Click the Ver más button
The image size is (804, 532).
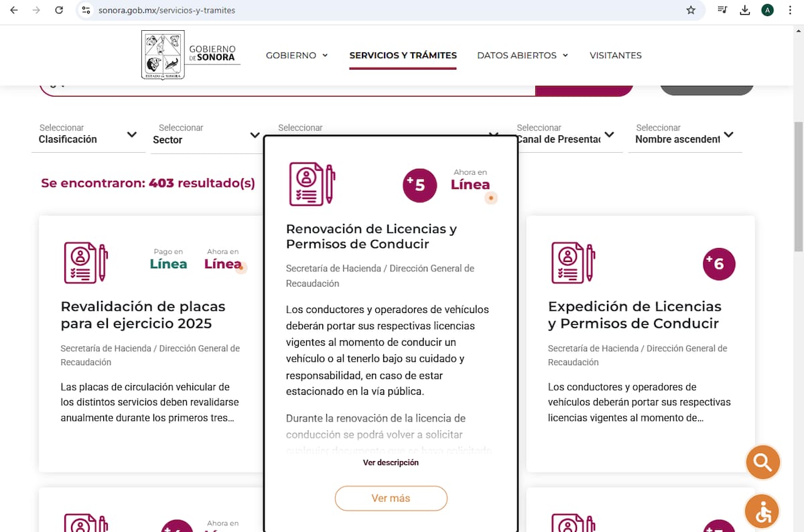tap(391, 498)
